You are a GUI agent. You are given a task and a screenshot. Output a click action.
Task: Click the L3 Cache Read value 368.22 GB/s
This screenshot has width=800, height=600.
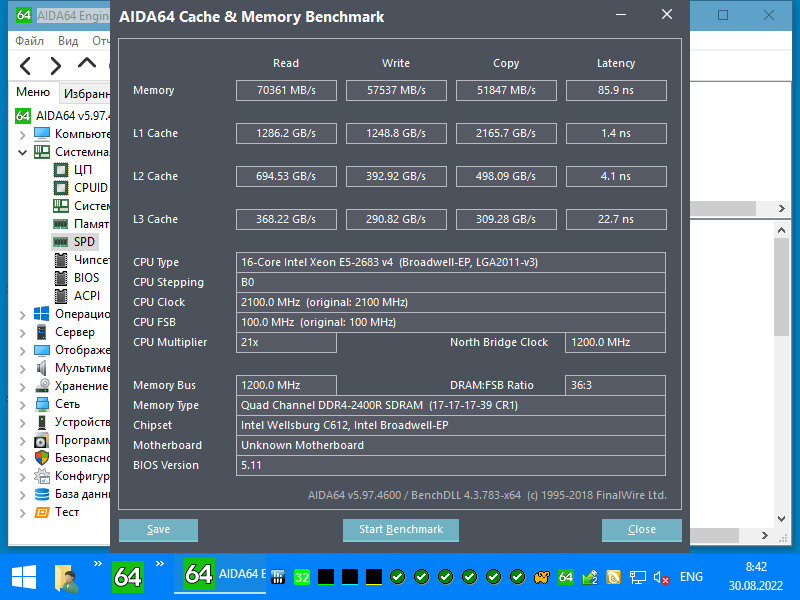pyautogui.click(x=286, y=219)
